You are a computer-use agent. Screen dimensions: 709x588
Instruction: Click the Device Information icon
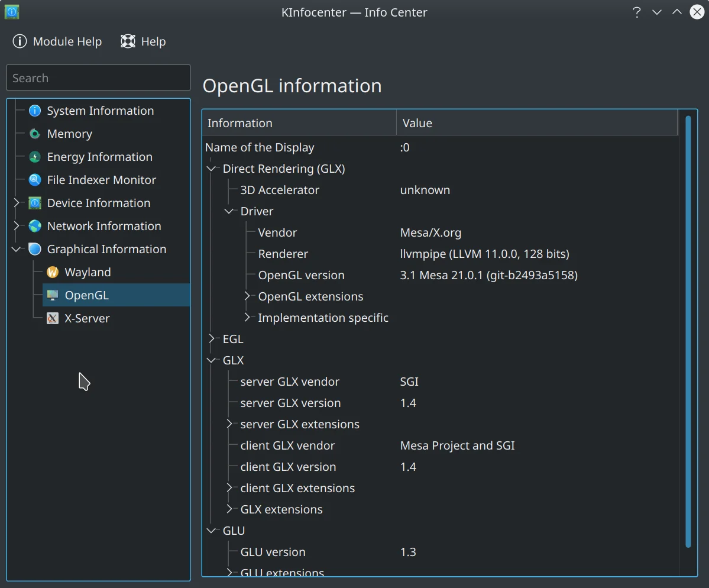coord(35,203)
